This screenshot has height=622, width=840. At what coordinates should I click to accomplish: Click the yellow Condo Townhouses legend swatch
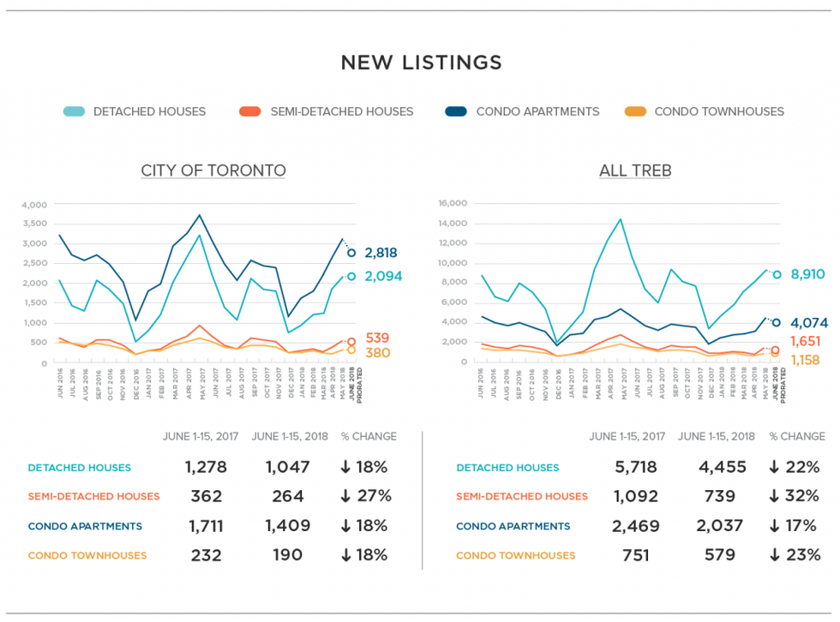[x=635, y=111]
